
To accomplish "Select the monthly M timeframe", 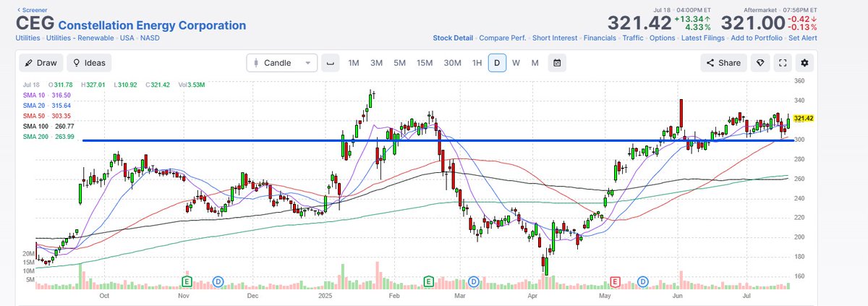I will tap(535, 63).
